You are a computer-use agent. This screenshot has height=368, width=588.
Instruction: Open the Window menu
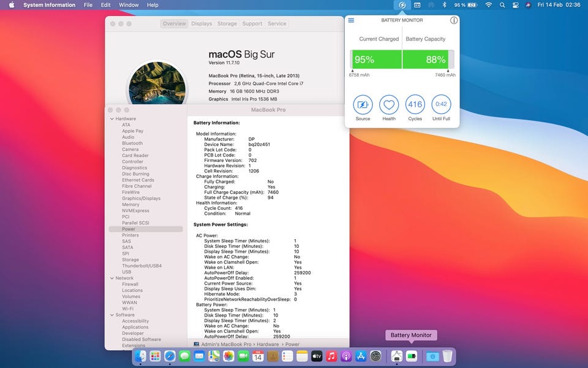(x=129, y=5)
